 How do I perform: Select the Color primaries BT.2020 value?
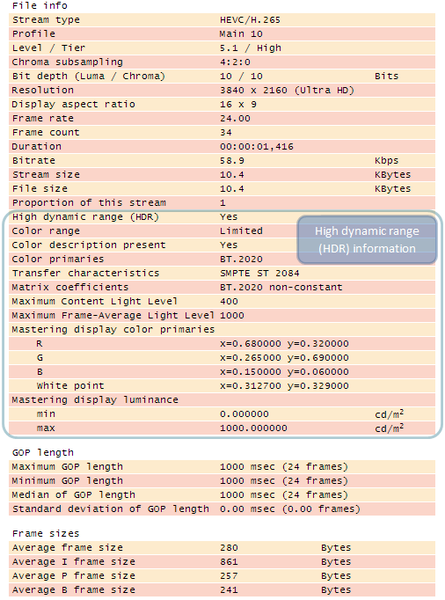coord(241,259)
